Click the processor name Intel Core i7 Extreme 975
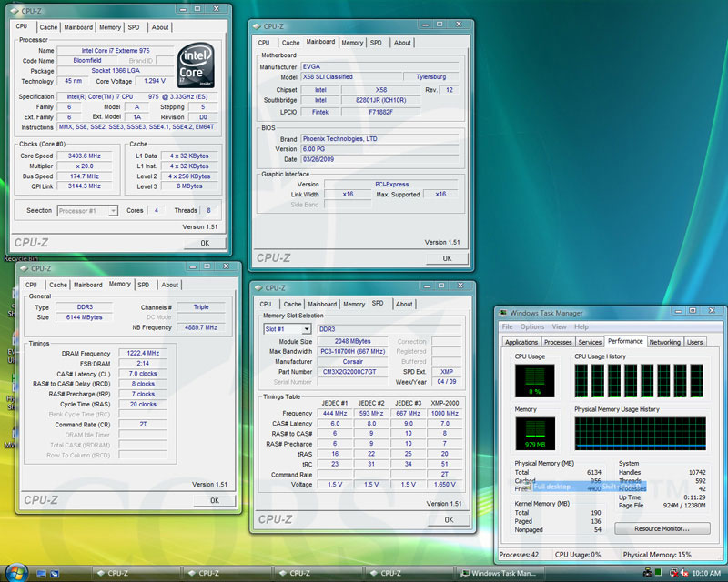 [x=116, y=51]
